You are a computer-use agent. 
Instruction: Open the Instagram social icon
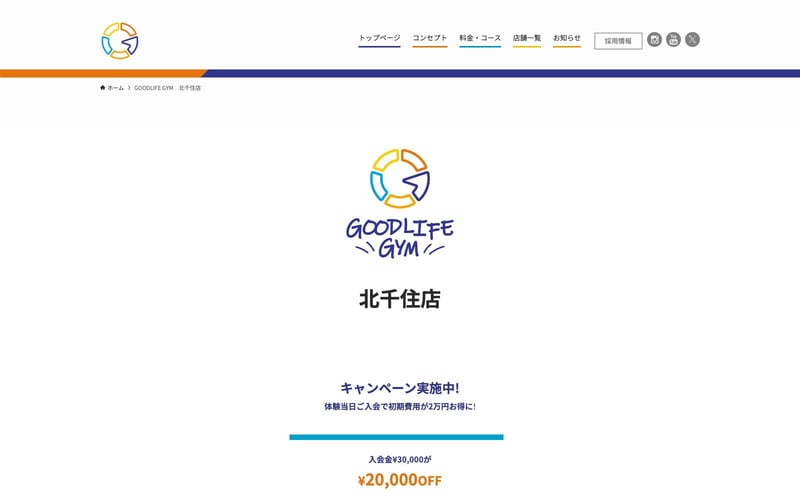pyautogui.click(x=655, y=39)
